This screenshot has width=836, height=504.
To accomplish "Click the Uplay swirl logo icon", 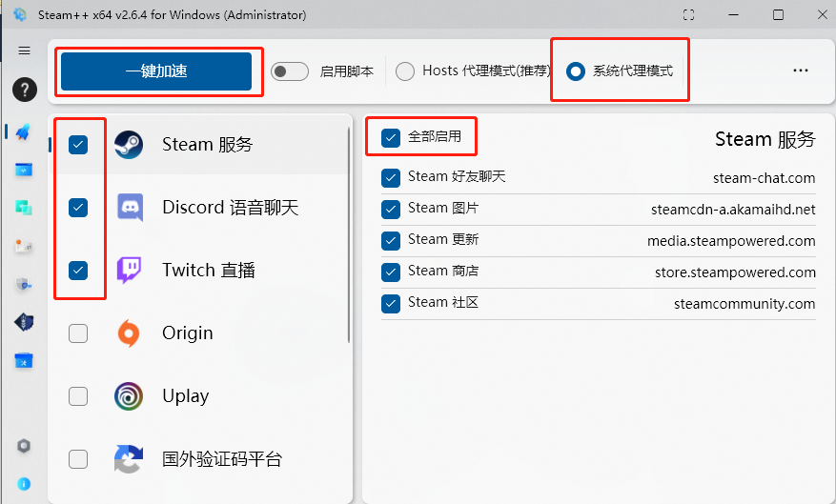I will pos(129,395).
